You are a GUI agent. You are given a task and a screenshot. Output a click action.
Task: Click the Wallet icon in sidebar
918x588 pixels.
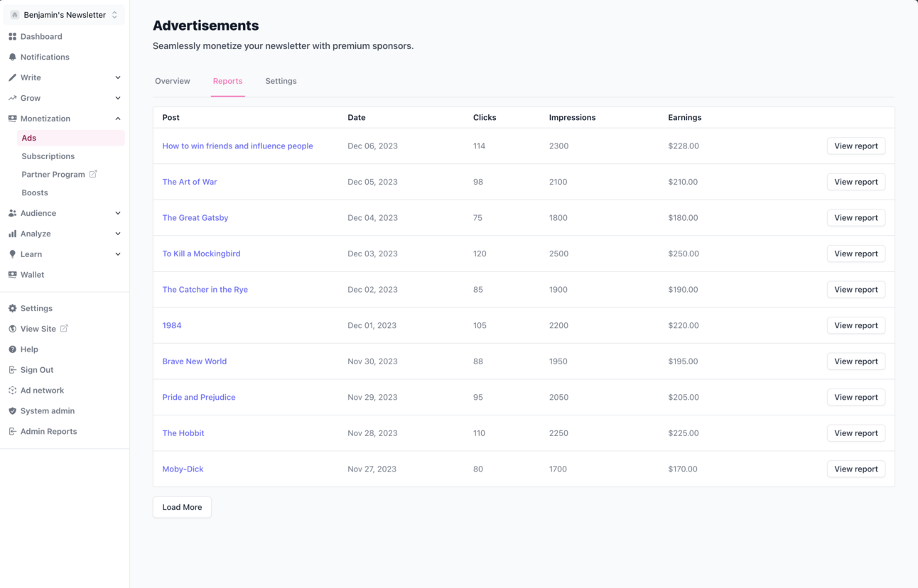pos(12,275)
